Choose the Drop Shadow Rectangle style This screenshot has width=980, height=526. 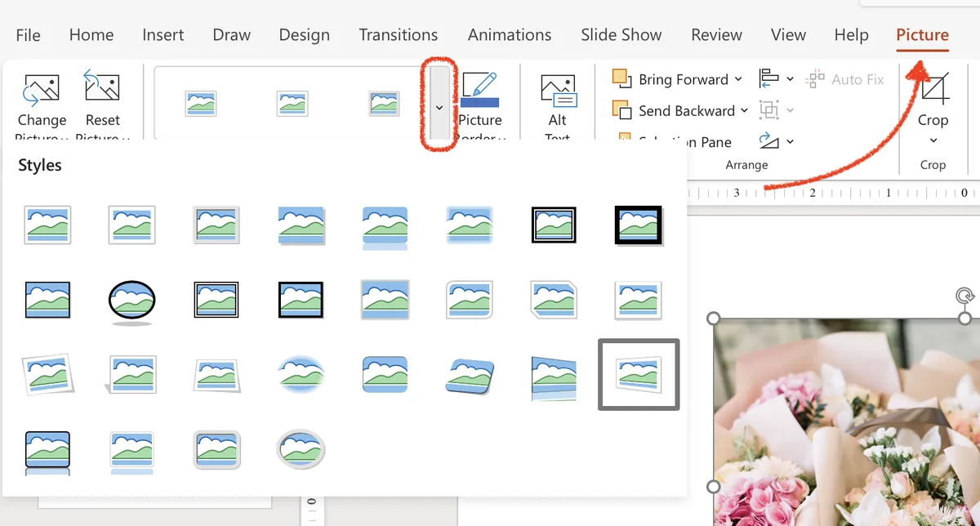[301, 225]
